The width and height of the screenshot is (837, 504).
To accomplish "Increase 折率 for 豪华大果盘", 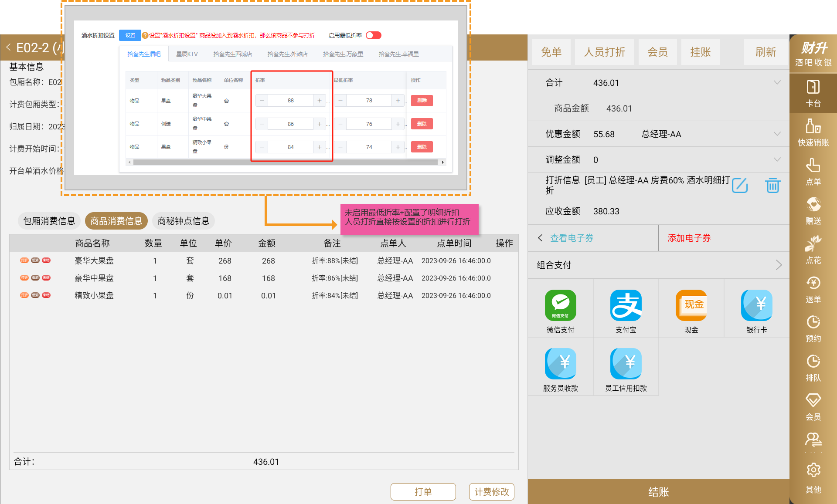I will pos(320,101).
